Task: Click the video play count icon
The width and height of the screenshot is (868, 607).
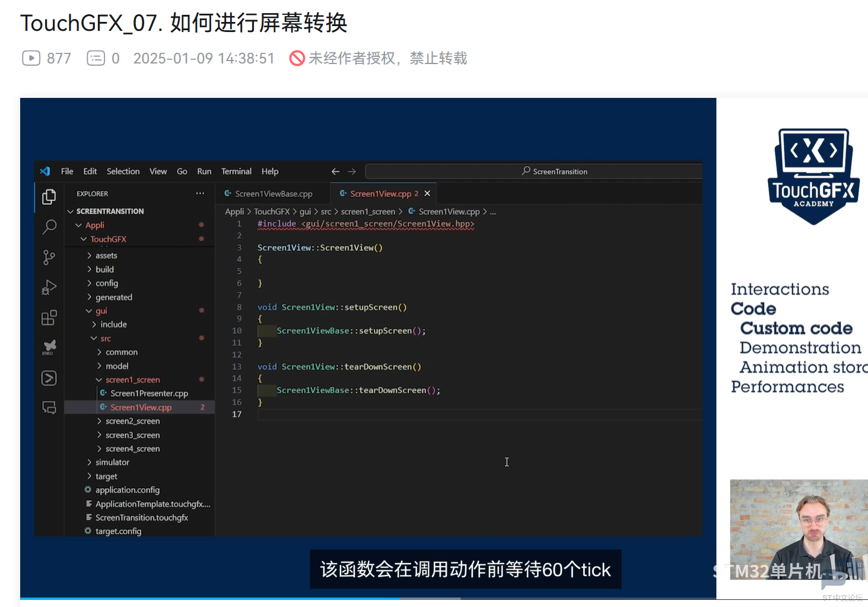Action: 31,58
